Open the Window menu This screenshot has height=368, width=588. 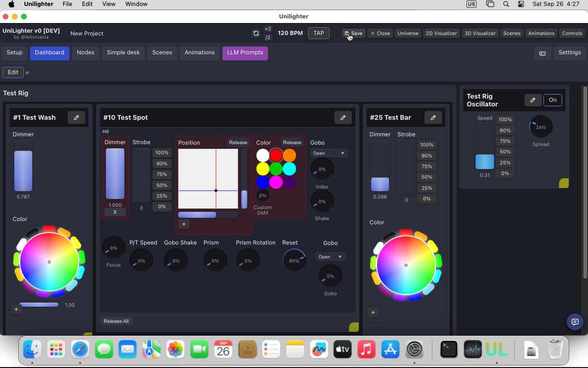pos(136,4)
